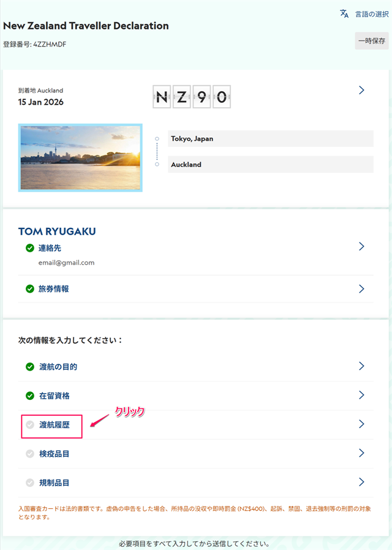Image resolution: width=392 pixels, height=550 pixels.
Task: Click green checkmark next to 旅券情報
Action: point(30,288)
